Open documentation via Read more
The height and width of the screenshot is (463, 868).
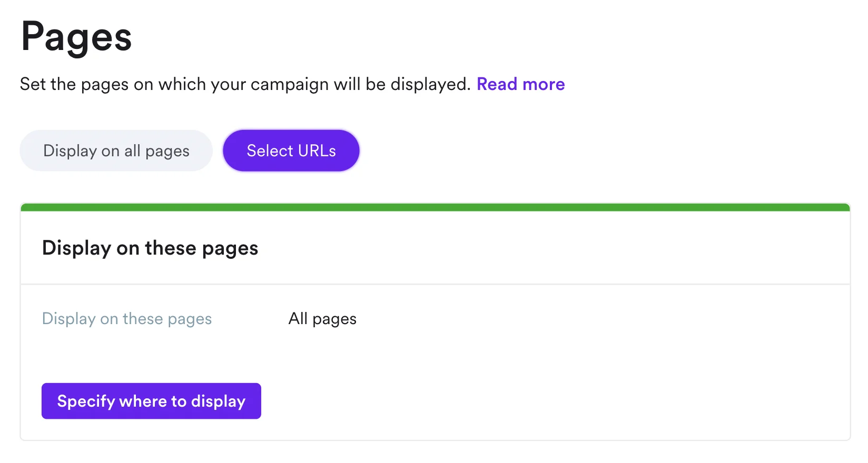coord(520,84)
